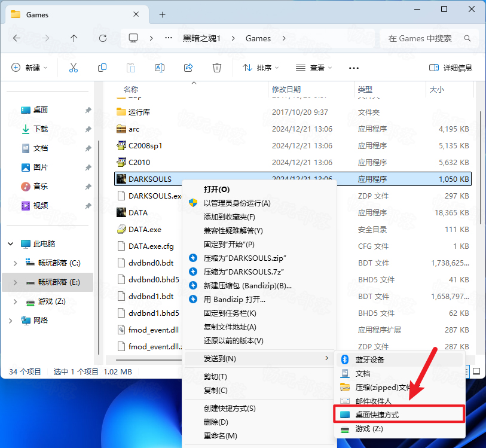Go forward with the right arrow
Screen dimensions: 486x448
pyautogui.click(x=45, y=38)
